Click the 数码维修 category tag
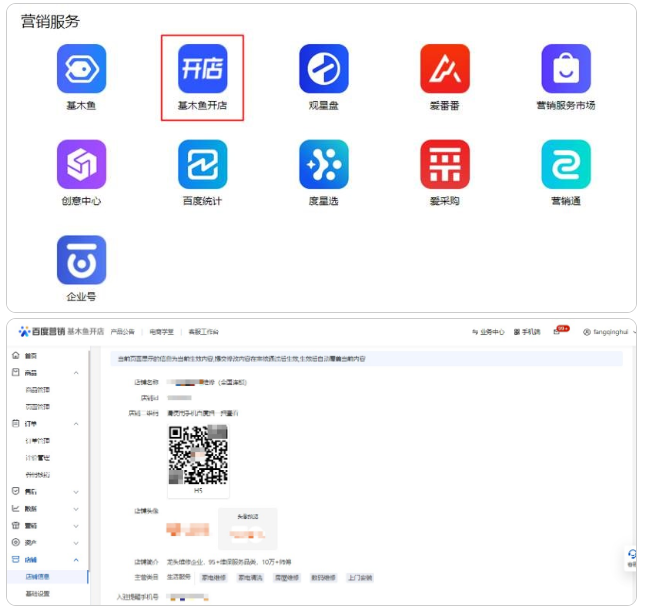The height and width of the screenshot is (611, 646). point(323,578)
